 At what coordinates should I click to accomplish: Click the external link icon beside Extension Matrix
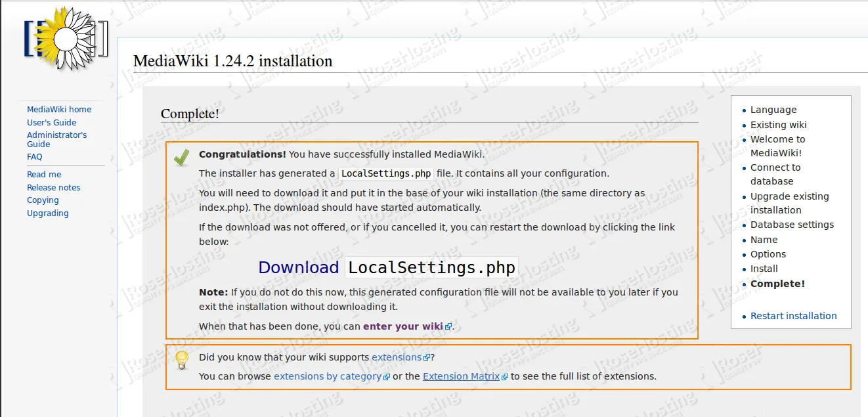(504, 376)
